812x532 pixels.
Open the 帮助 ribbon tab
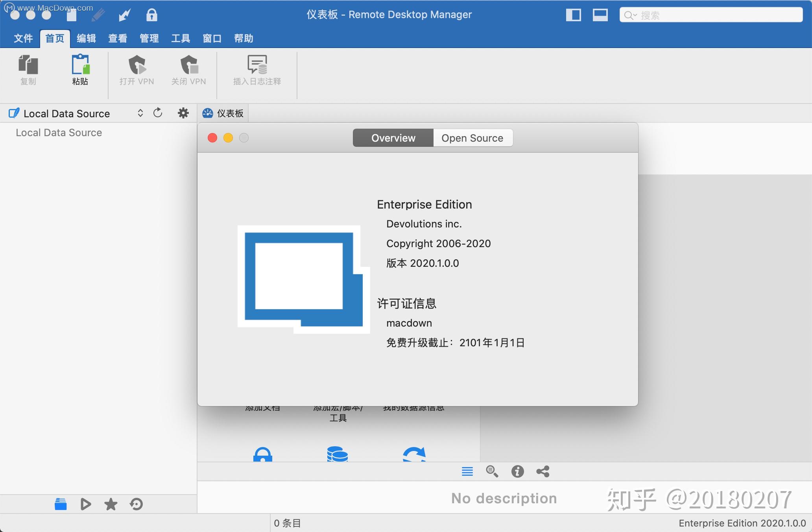[x=244, y=38]
